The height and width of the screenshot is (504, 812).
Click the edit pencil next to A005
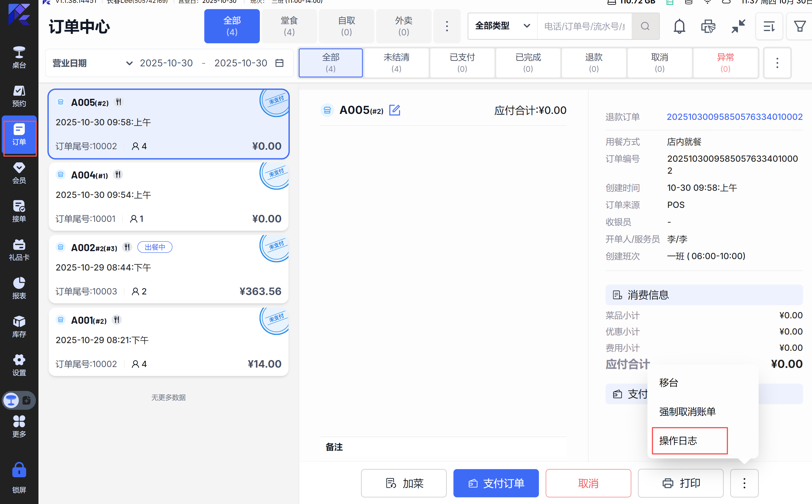395,110
